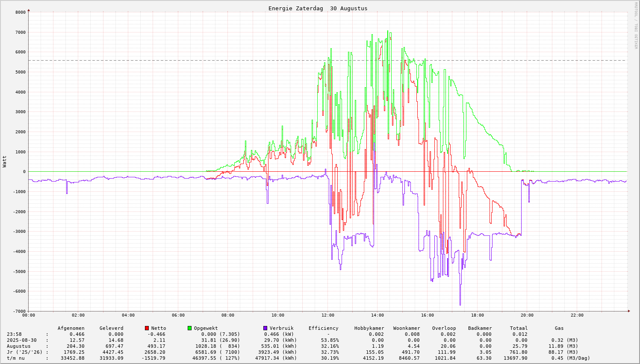
Task: Click the red arrow at the x-axis end
Action: (x=628, y=311)
